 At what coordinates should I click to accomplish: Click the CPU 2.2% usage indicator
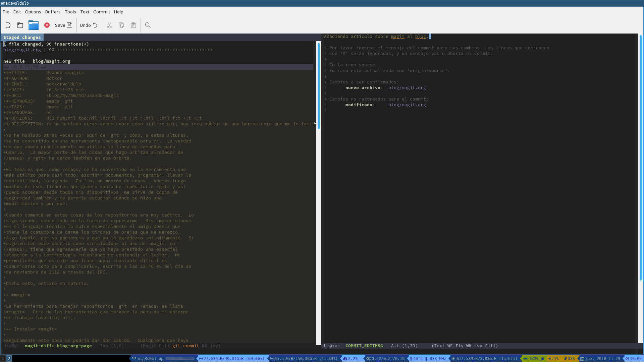351,359
